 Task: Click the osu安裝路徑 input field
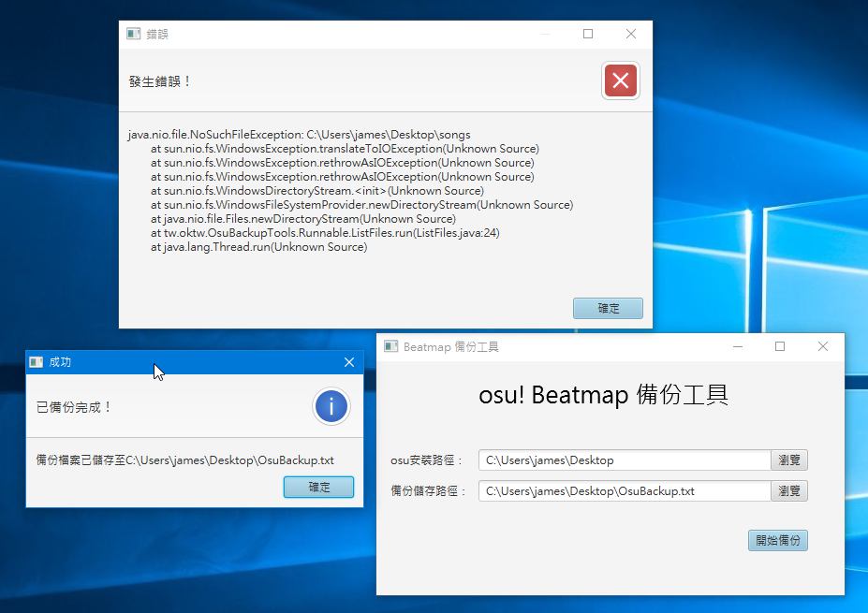[x=625, y=460]
